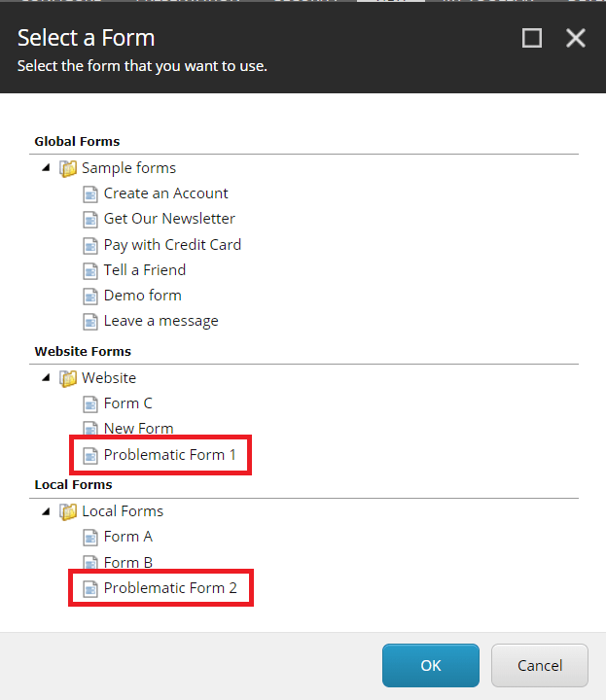Pick Problematic Form 2 in Local Forms
This screenshot has width=606, height=700.
pyautogui.click(x=170, y=588)
